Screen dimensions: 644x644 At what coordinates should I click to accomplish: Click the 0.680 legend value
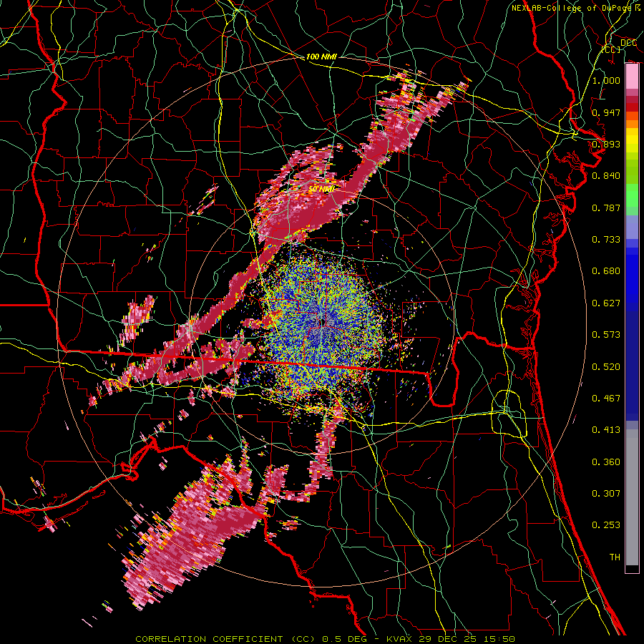point(606,271)
